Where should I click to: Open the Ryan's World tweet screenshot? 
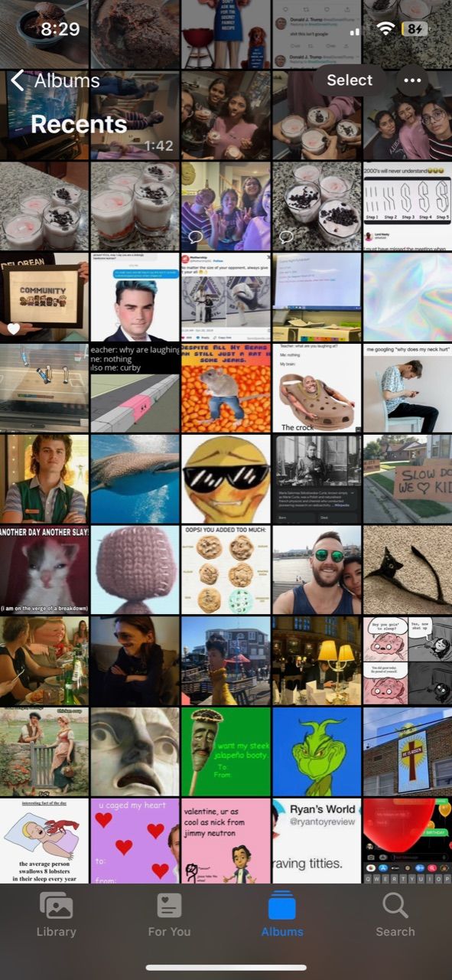pyautogui.click(x=317, y=841)
